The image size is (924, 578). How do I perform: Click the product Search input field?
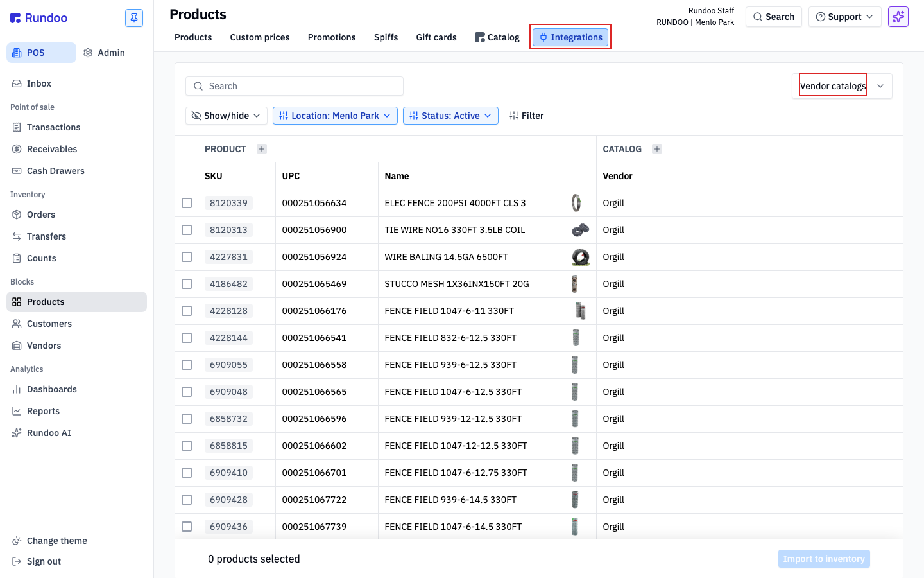point(295,86)
